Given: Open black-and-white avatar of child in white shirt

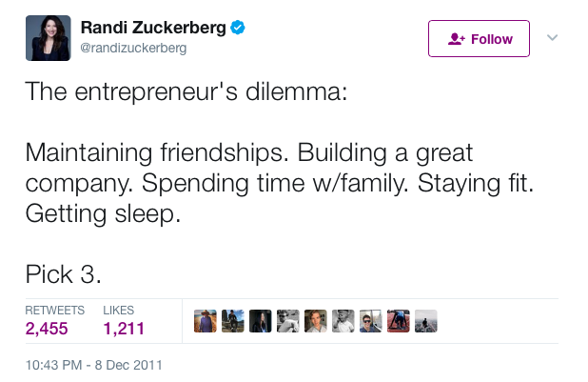Looking at the screenshot, I should coord(343,321).
